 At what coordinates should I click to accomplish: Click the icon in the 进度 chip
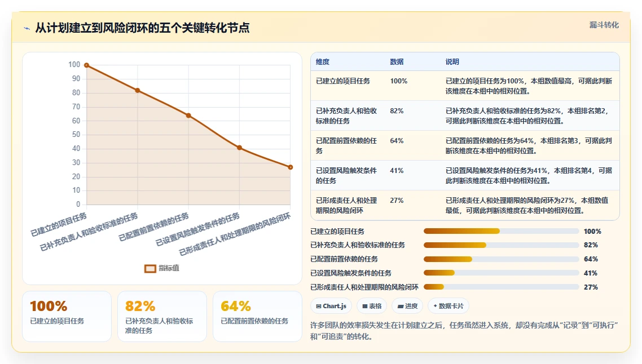(401, 306)
